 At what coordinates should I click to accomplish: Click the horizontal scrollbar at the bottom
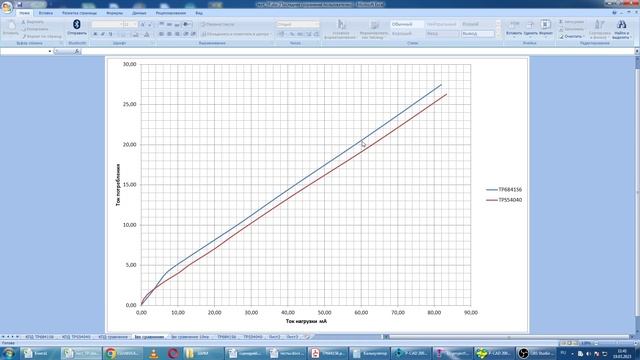pyautogui.click(x=508, y=337)
